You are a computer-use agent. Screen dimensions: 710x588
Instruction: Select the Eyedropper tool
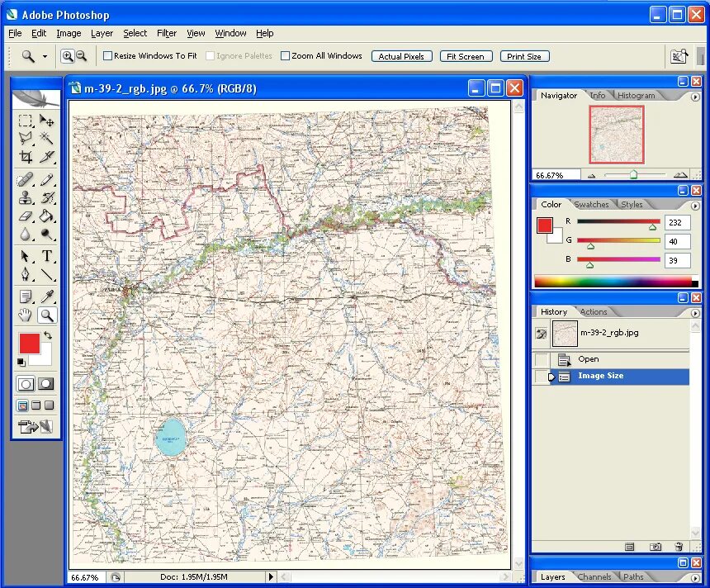pos(46,296)
